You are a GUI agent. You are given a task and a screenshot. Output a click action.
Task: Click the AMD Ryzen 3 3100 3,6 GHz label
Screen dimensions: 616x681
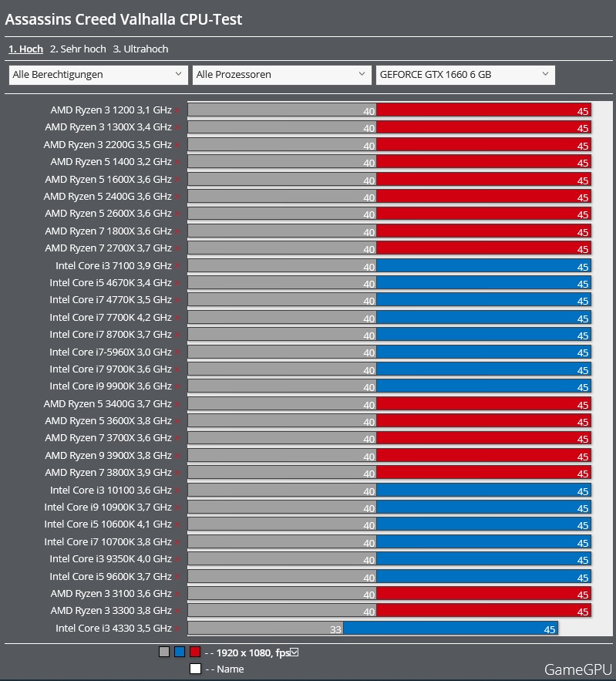tap(111, 594)
